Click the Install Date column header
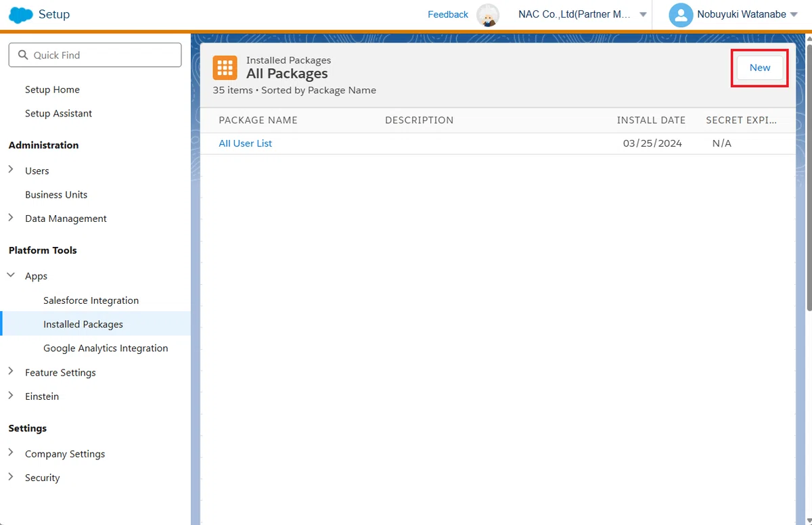812x525 pixels. (x=651, y=120)
